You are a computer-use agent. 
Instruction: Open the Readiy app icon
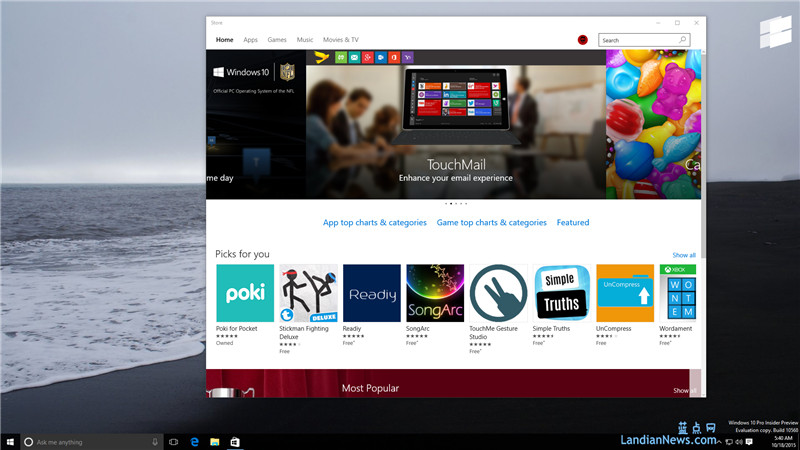(x=371, y=293)
